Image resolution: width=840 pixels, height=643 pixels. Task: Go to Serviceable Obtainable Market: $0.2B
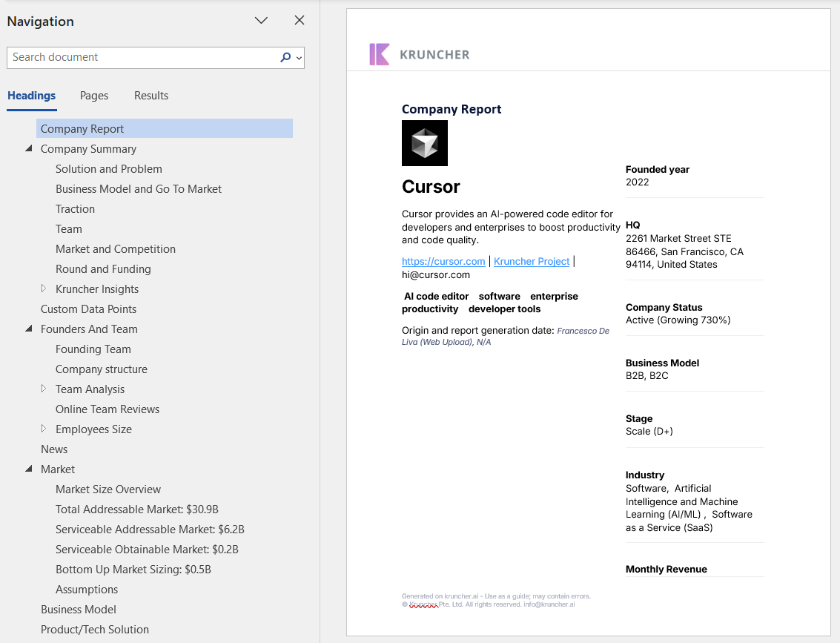pyautogui.click(x=147, y=550)
